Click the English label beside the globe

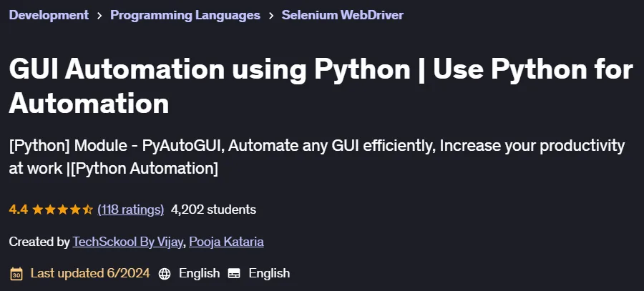click(199, 273)
